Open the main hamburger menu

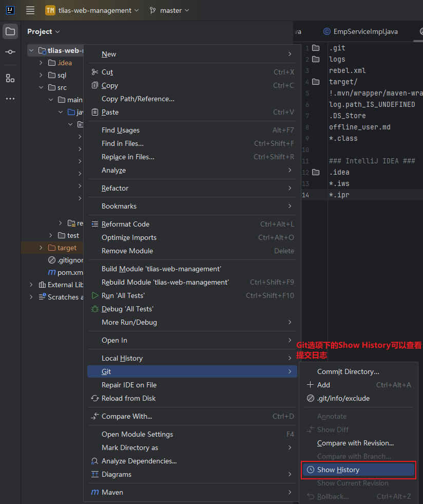pyautogui.click(x=30, y=10)
